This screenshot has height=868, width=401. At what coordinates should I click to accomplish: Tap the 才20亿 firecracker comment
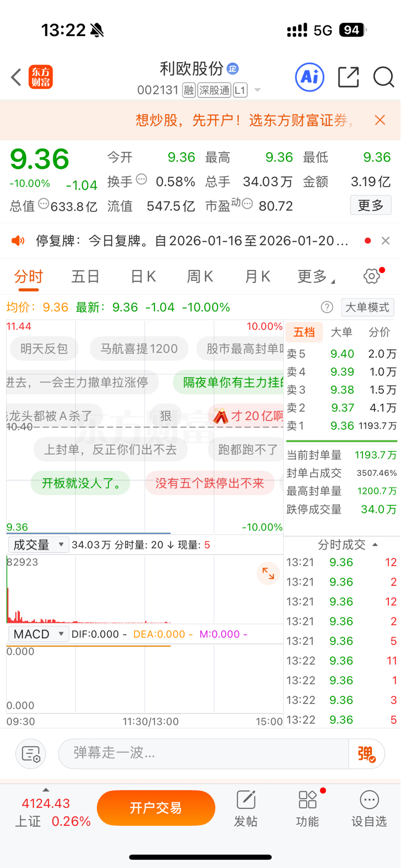(x=246, y=416)
